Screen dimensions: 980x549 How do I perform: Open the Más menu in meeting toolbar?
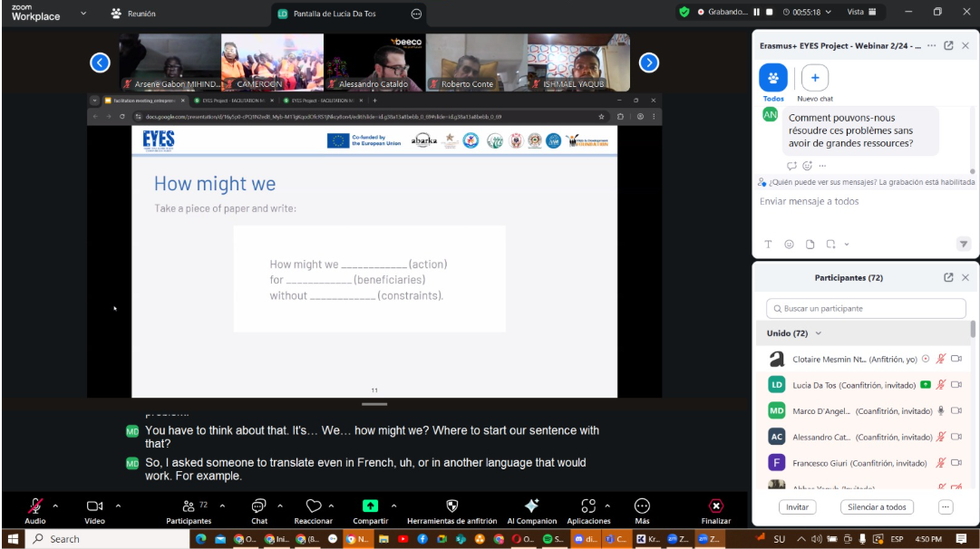(642, 506)
